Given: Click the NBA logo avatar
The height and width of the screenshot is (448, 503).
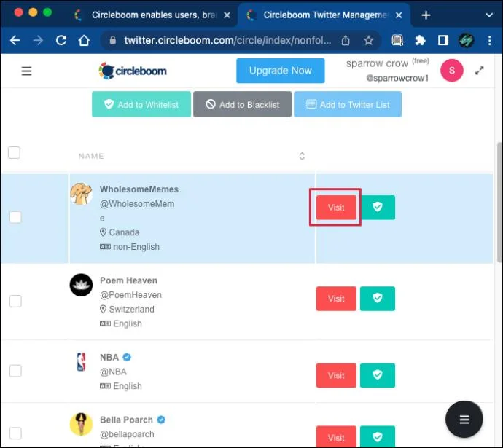Looking at the screenshot, I should tap(81, 362).
